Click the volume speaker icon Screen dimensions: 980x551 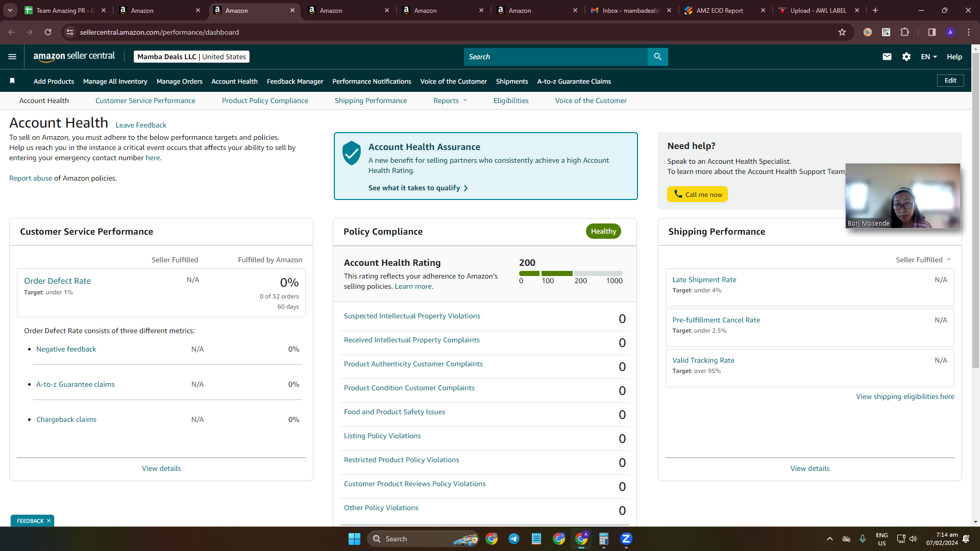913,539
